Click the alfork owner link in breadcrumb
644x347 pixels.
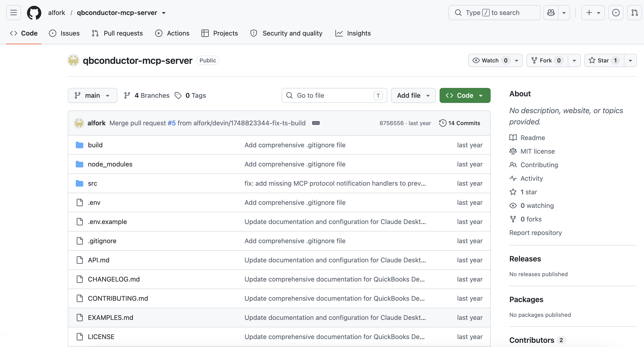[x=57, y=13]
